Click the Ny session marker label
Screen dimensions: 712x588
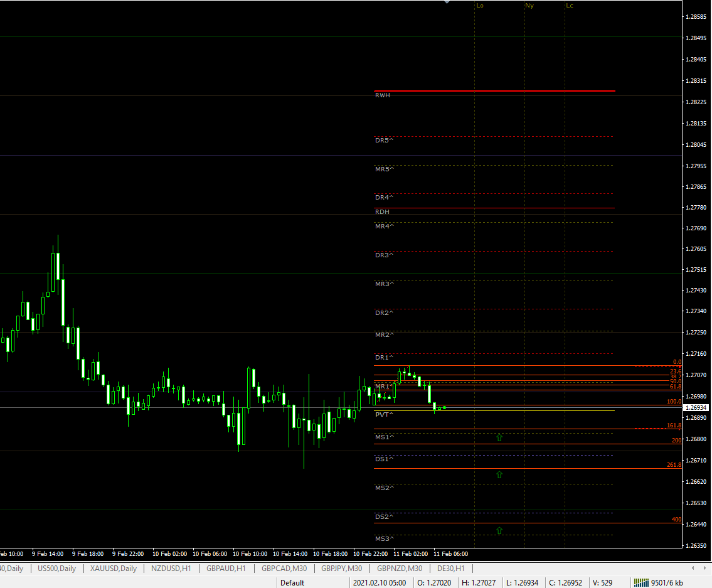click(x=529, y=5)
